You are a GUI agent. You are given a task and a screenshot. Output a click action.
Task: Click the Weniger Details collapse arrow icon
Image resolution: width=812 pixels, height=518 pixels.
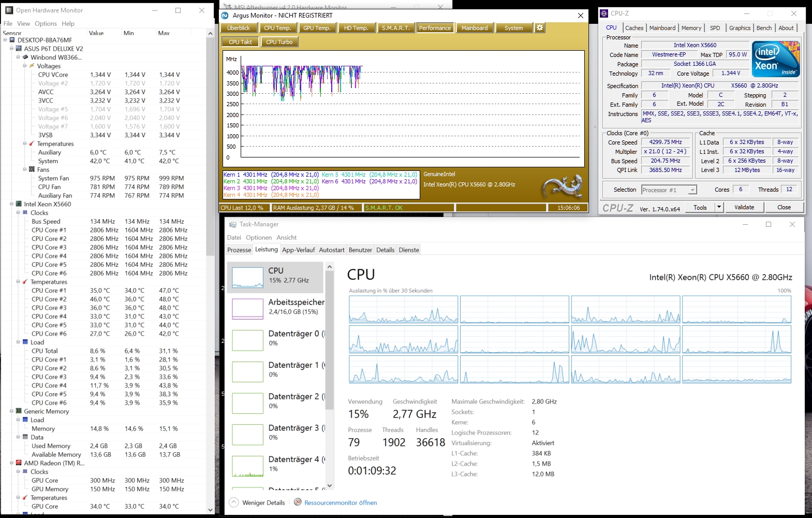click(x=234, y=502)
